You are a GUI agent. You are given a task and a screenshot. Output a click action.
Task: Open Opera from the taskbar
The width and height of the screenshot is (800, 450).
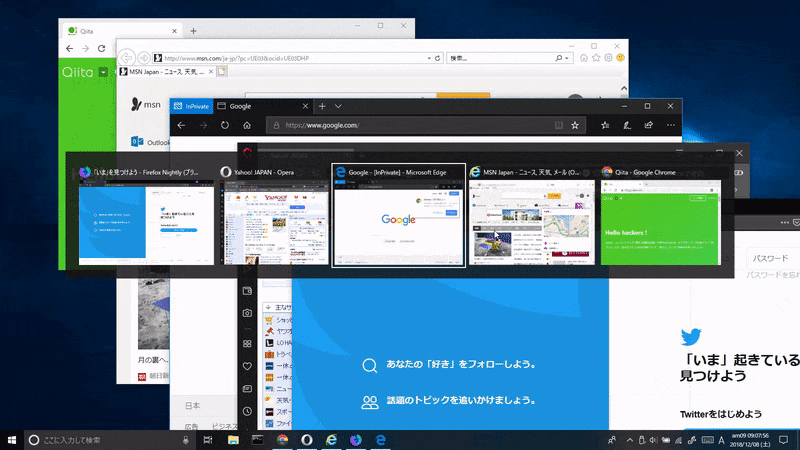click(307, 440)
